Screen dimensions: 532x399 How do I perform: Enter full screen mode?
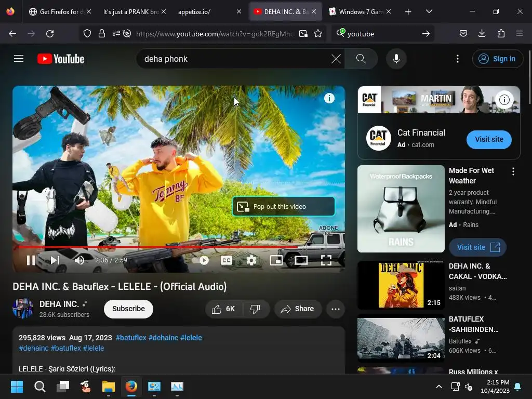click(x=326, y=260)
